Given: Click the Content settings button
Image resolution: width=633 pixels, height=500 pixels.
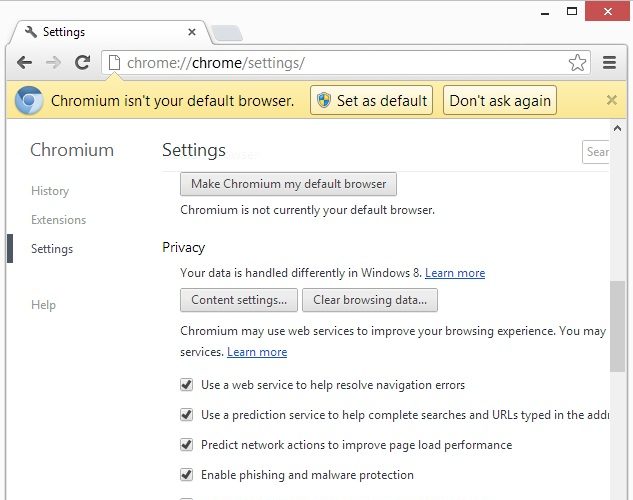Looking at the screenshot, I should (x=238, y=300).
